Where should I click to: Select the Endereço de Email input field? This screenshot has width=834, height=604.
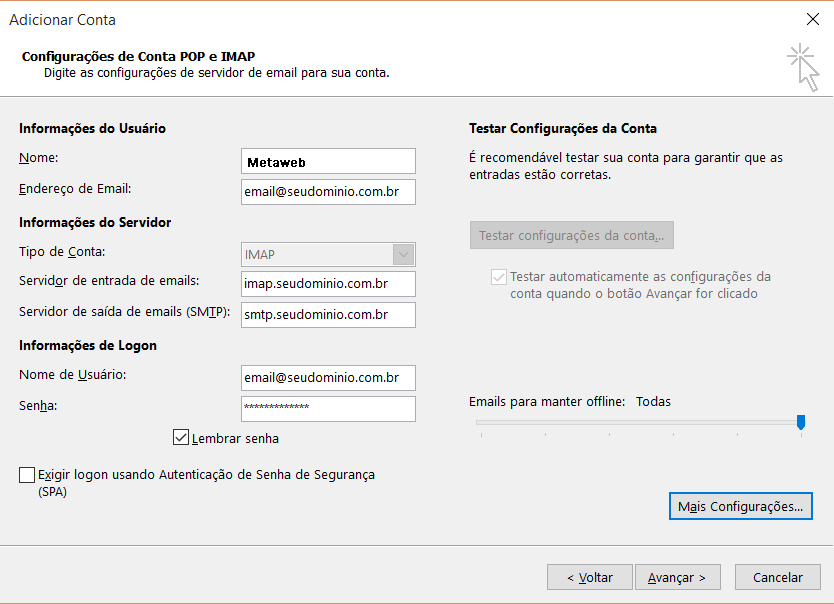[x=328, y=192]
